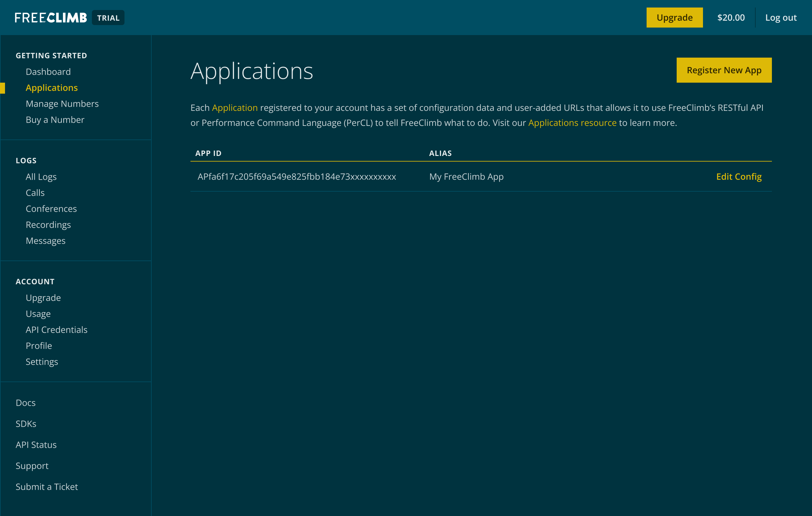Image resolution: width=812 pixels, height=516 pixels.
Task: Check API Status page
Action: tap(36, 445)
